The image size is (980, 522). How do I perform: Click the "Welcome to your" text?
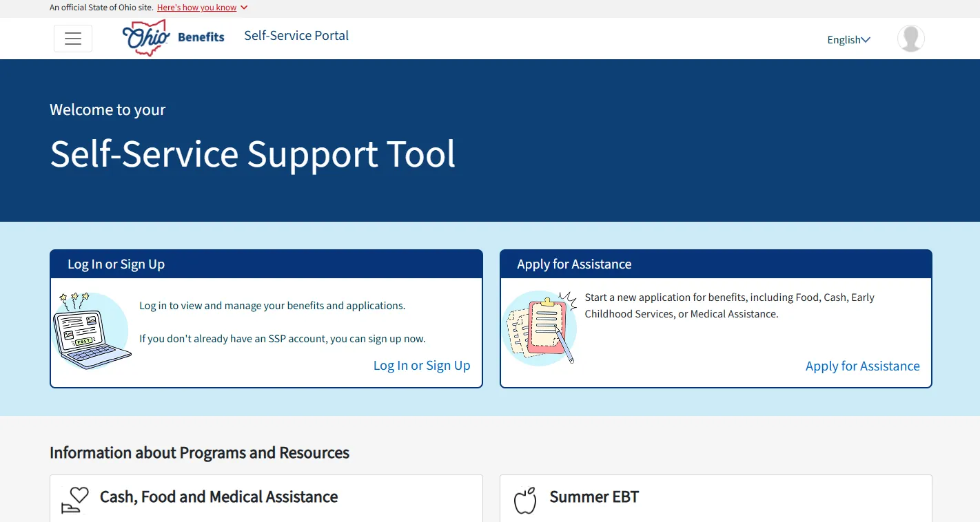pos(108,110)
